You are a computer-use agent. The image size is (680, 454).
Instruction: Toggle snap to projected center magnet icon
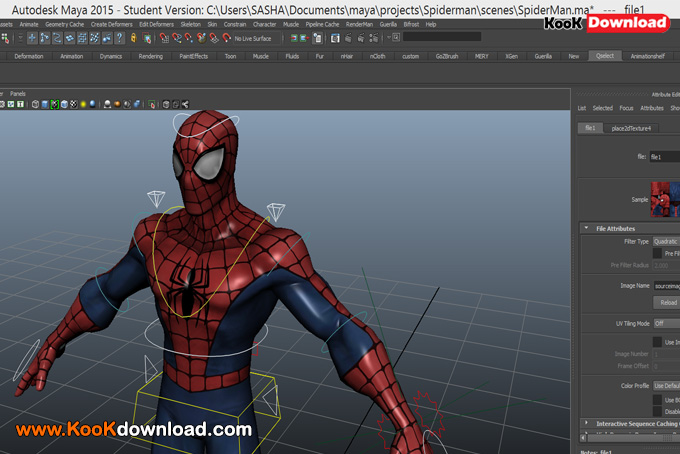(202, 39)
